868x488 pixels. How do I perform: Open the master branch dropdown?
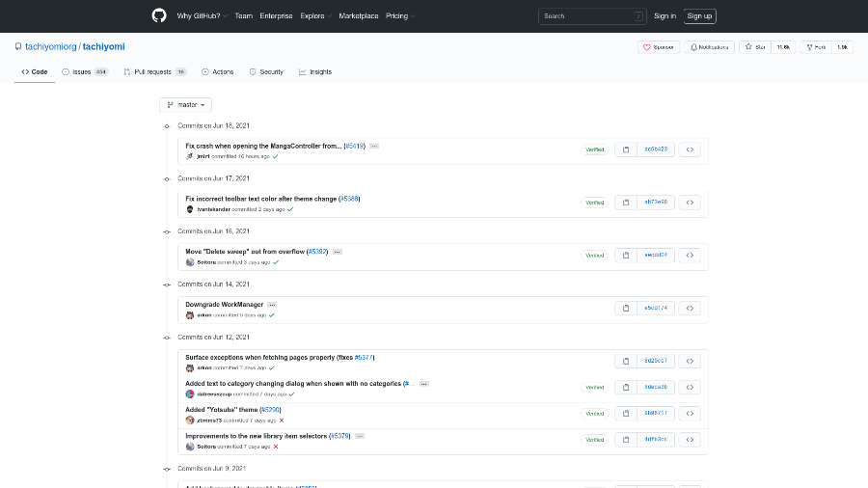[x=185, y=104]
